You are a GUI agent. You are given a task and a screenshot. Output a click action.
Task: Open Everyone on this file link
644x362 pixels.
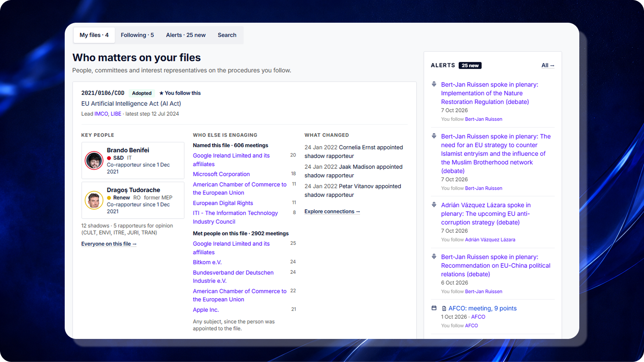tap(109, 244)
